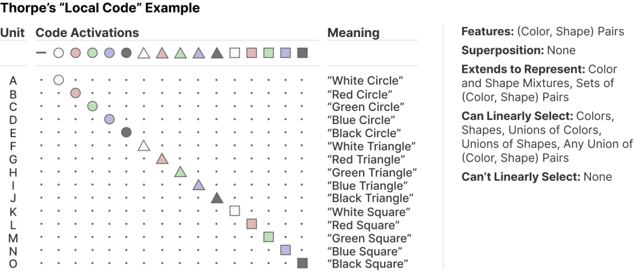Image resolution: width=644 pixels, height=276 pixels.
Task: Select the green square in row M
Action: click(x=268, y=237)
